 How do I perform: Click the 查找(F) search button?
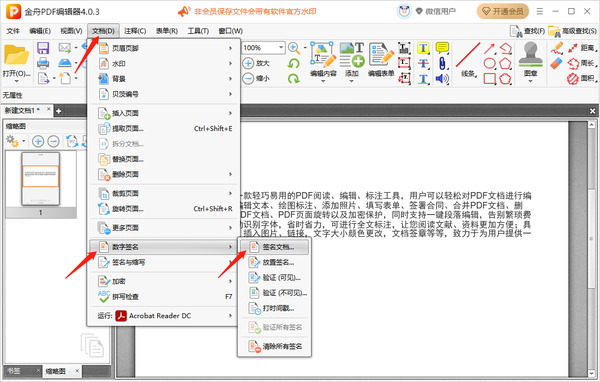point(527,31)
